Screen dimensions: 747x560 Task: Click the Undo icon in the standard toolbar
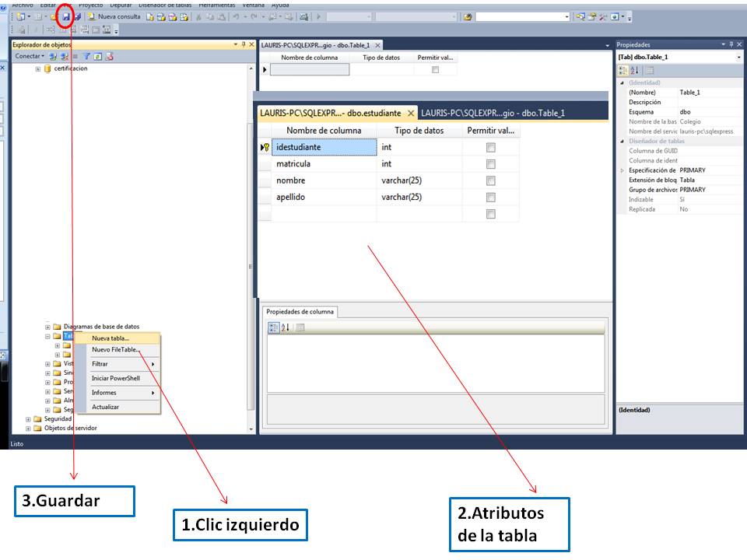point(234,17)
